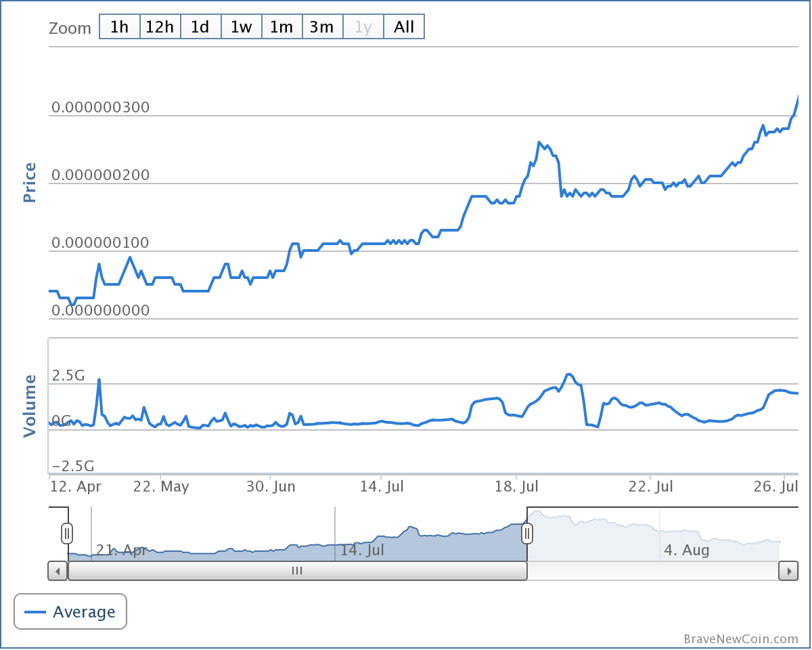Image resolution: width=812 pixels, height=650 pixels.
Task: Click the scrollbar left arrow button
Action: 58,571
